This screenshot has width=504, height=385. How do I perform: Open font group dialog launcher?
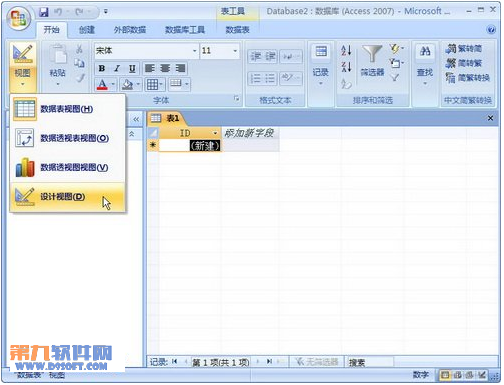pyautogui.click(x=236, y=98)
